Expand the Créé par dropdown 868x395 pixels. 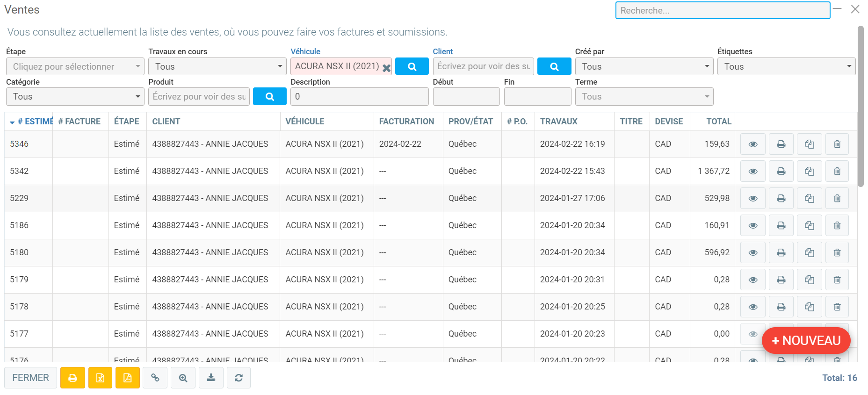(x=644, y=66)
